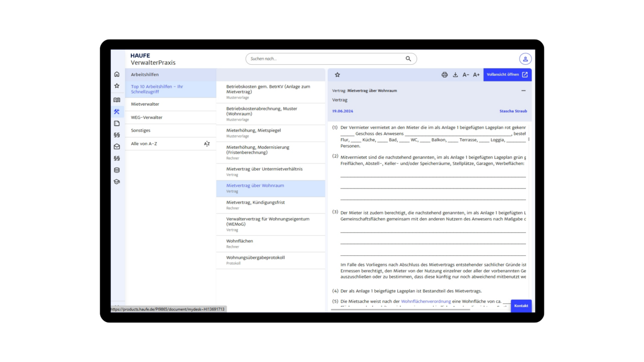Viewport: 644px width, 362px height.
Task: Print the document using printer icon
Action: pyautogui.click(x=444, y=75)
